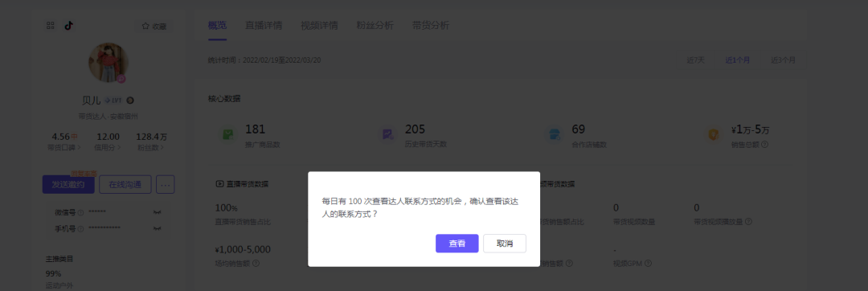Click the 推广商品数 green icon
The width and height of the screenshot is (868, 291).
point(227,134)
